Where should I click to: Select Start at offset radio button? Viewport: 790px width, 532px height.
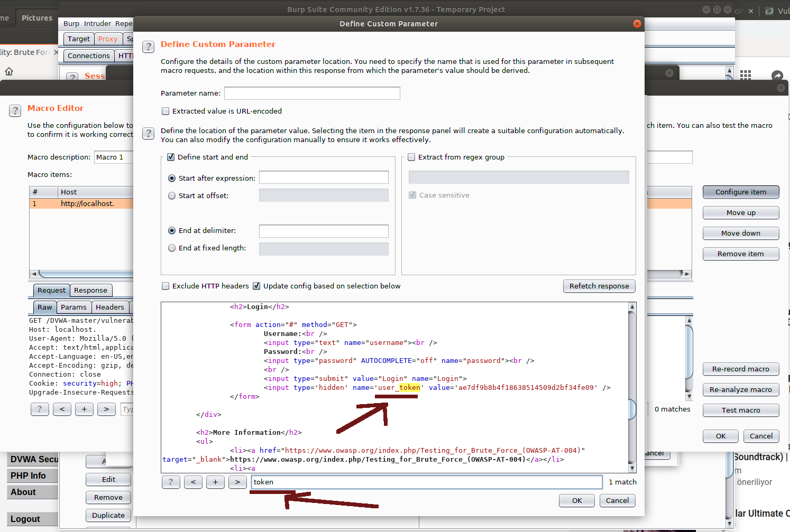click(x=172, y=195)
